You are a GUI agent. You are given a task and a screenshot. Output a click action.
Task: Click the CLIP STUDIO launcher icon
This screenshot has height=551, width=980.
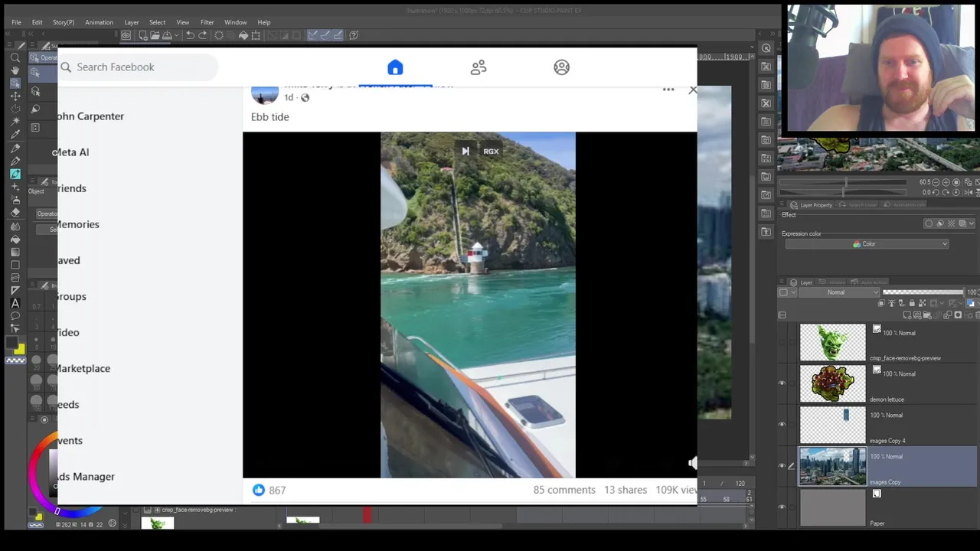click(x=126, y=35)
